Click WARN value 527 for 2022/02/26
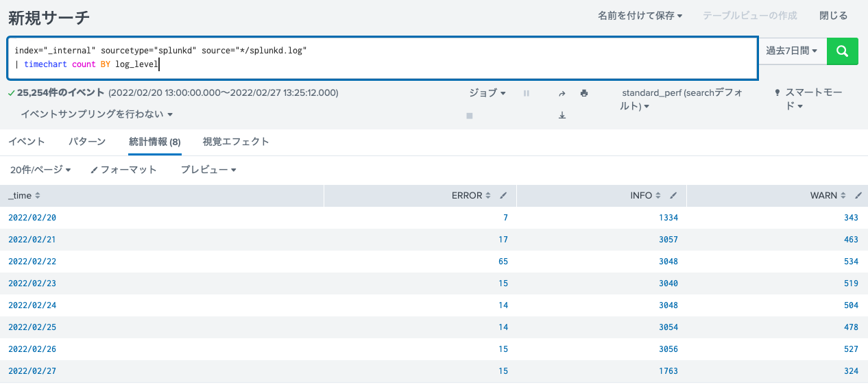Viewport: 868px width, 391px height. pyautogui.click(x=851, y=349)
